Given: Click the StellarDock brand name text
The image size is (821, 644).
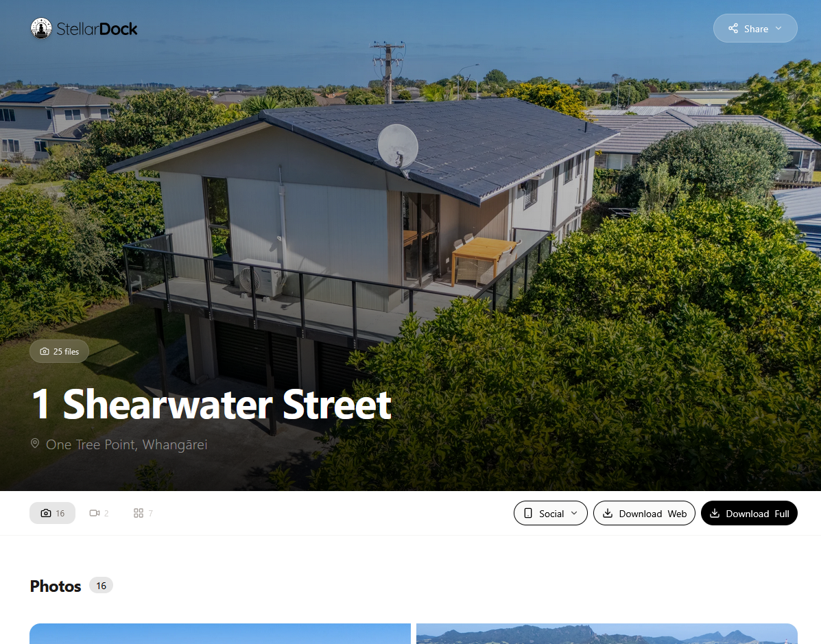Looking at the screenshot, I should coord(97,29).
